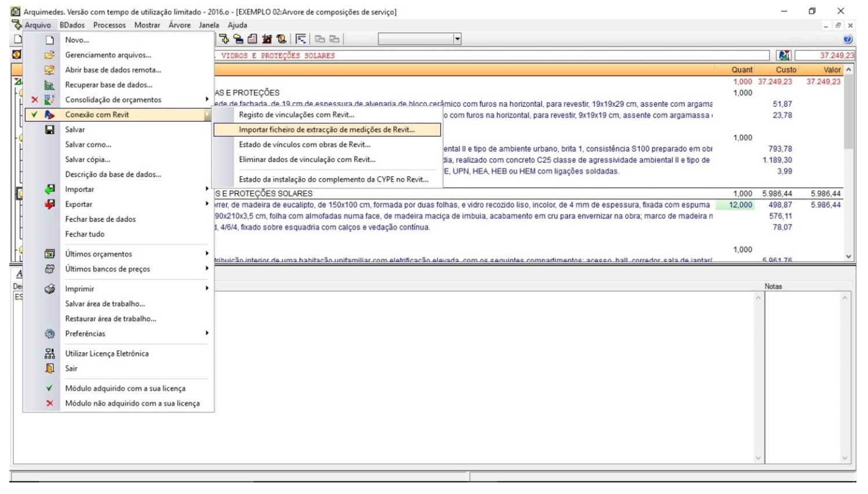The height and width of the screenshot is (494, 868).
Task: Click the blue help question mark icon
Action: click(x=848, y=39)
